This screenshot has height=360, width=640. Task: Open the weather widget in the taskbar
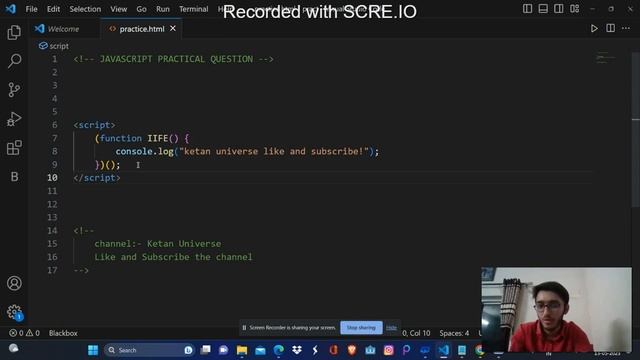[x=13, y=349]
